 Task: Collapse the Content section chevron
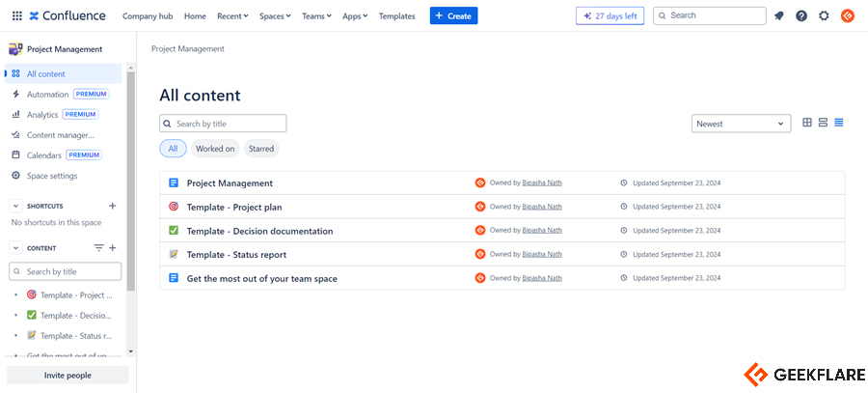(x=15, y=248)
